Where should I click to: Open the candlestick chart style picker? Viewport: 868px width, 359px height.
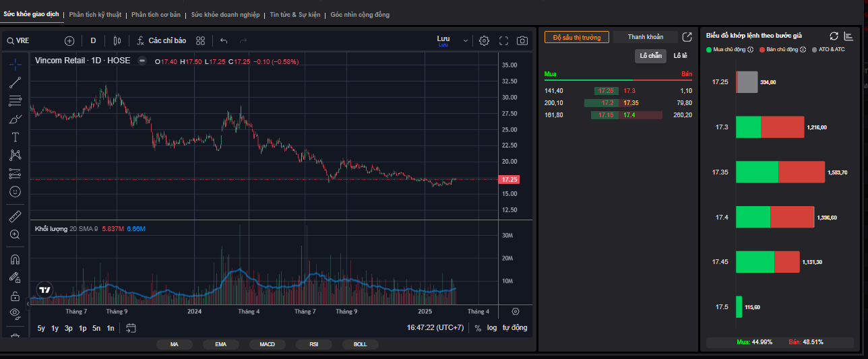pos(117,40)
